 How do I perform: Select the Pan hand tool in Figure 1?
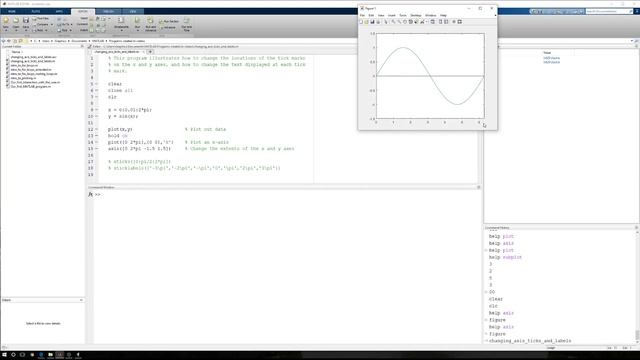405,22
